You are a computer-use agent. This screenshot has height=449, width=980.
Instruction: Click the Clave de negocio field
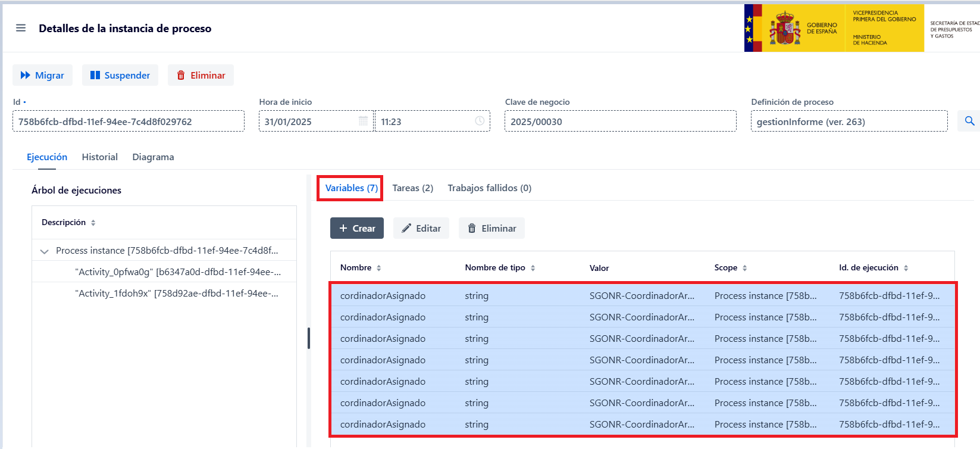click(x=621, y=121)
